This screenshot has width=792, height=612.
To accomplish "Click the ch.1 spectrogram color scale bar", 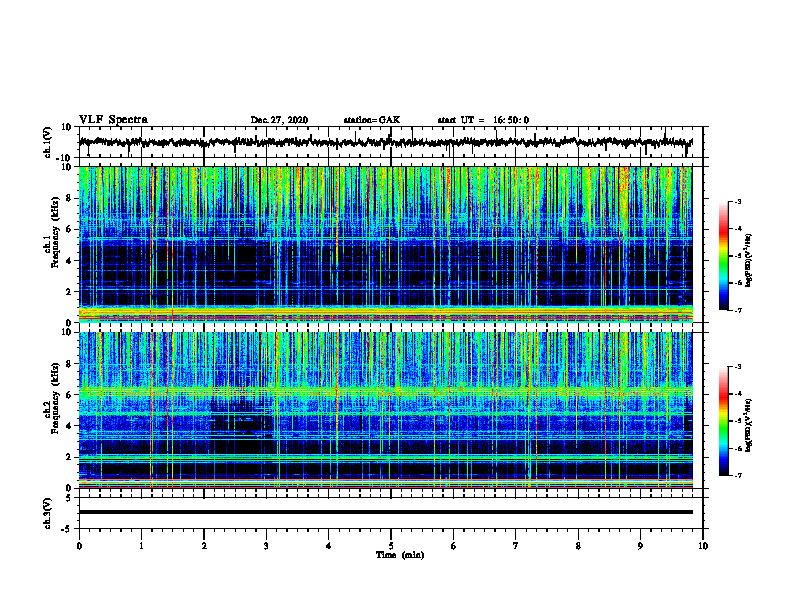I will tap(724, 256).
